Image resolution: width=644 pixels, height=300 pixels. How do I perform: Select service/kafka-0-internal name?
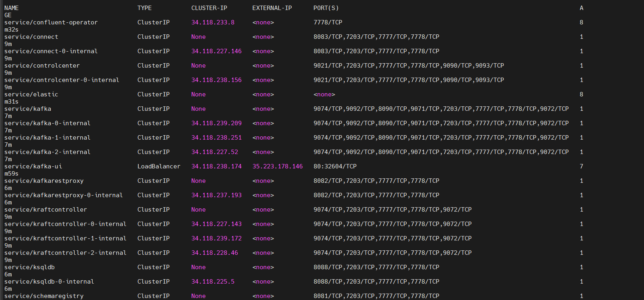[48, 123]
